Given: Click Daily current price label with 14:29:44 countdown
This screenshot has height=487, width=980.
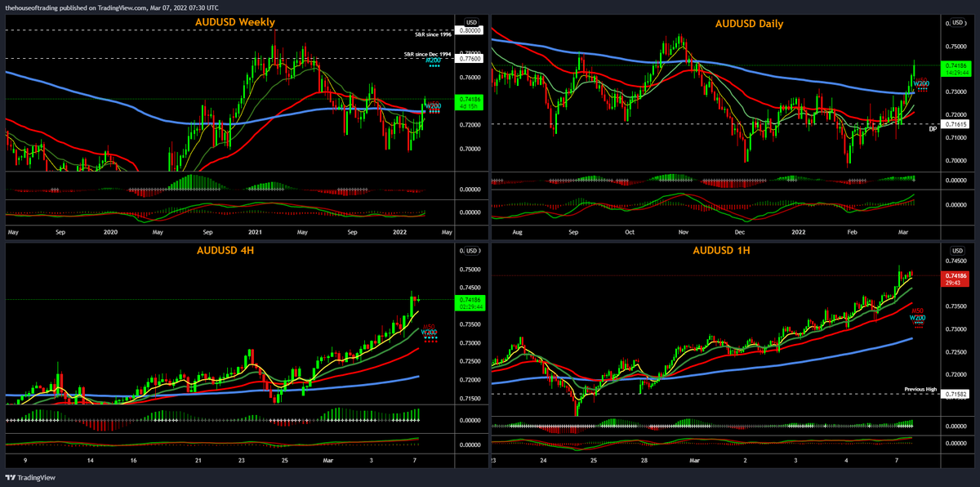Looking at the screenshot, I should 955,68.
